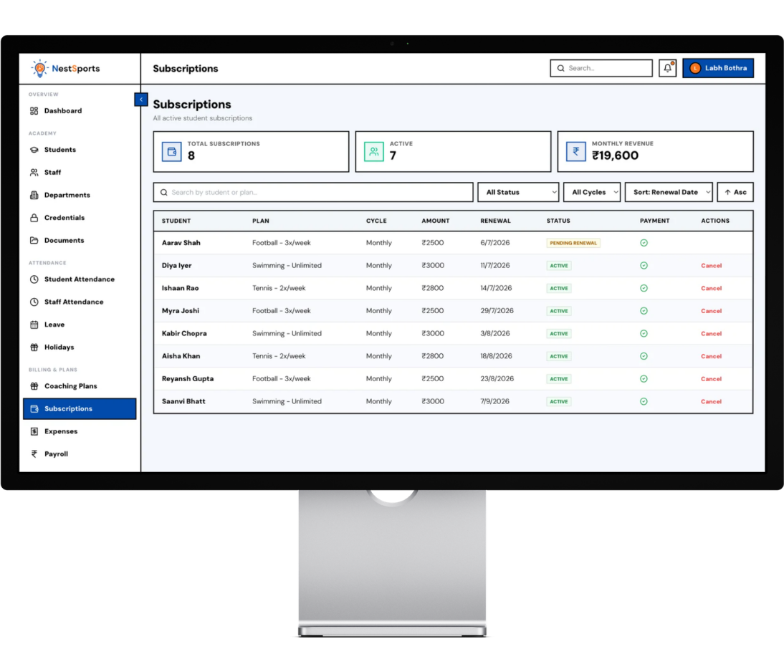Click Diya Iyer's payment check icon

click(x=644, y=266)
